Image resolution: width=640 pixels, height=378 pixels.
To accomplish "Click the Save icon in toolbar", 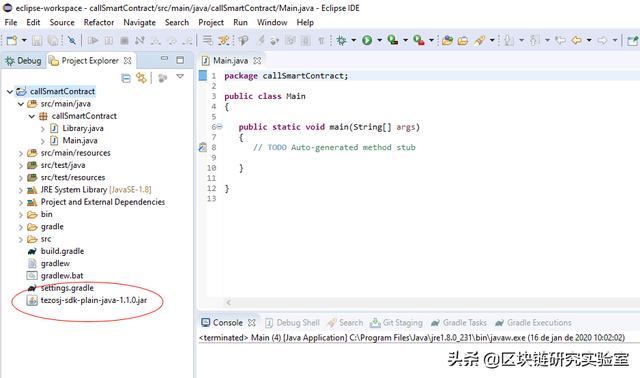I will tap(37, 40).
